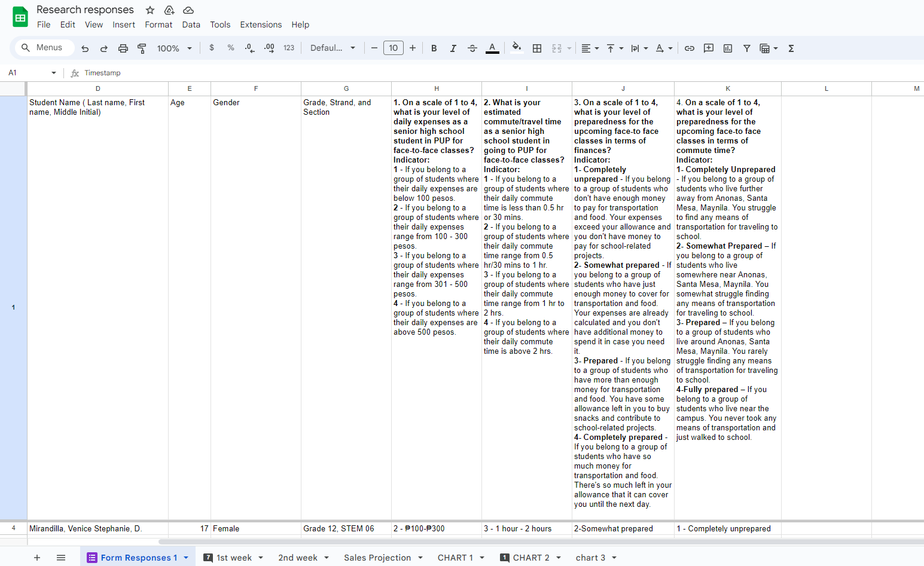Viewport: 924px width, 566px height.
Task: Select column H header
Action: pyautogui.click(x=437, y=88)
